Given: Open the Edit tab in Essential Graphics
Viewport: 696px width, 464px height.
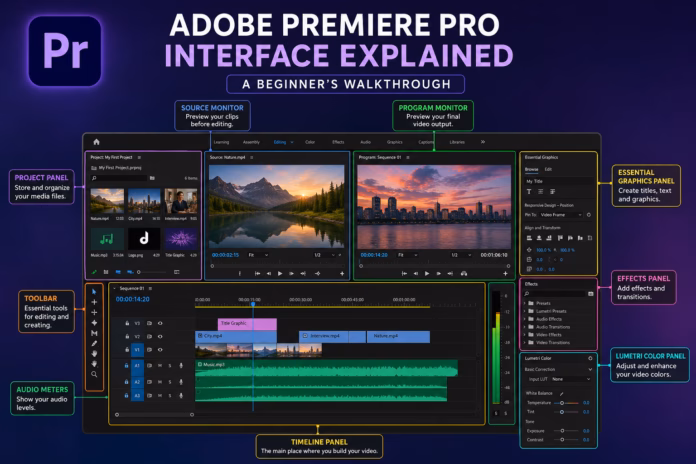Looking at the screenshot, I should [x=548, y=169].
